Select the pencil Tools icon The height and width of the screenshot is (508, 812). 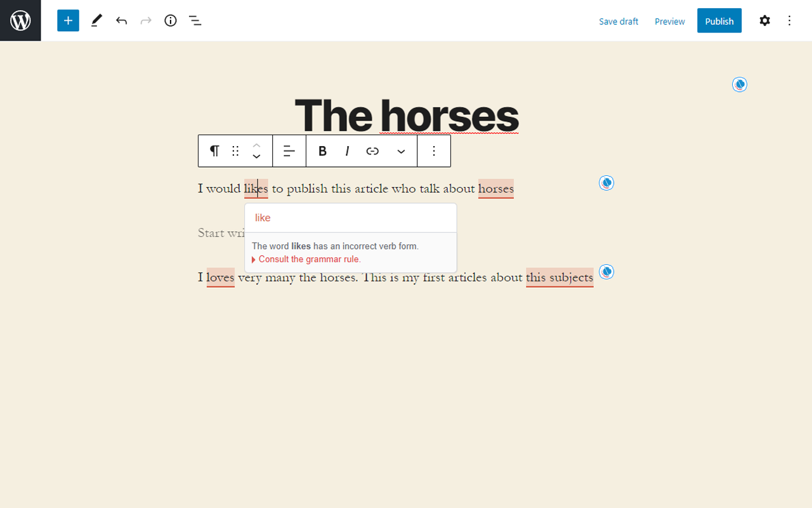[96, 20]
